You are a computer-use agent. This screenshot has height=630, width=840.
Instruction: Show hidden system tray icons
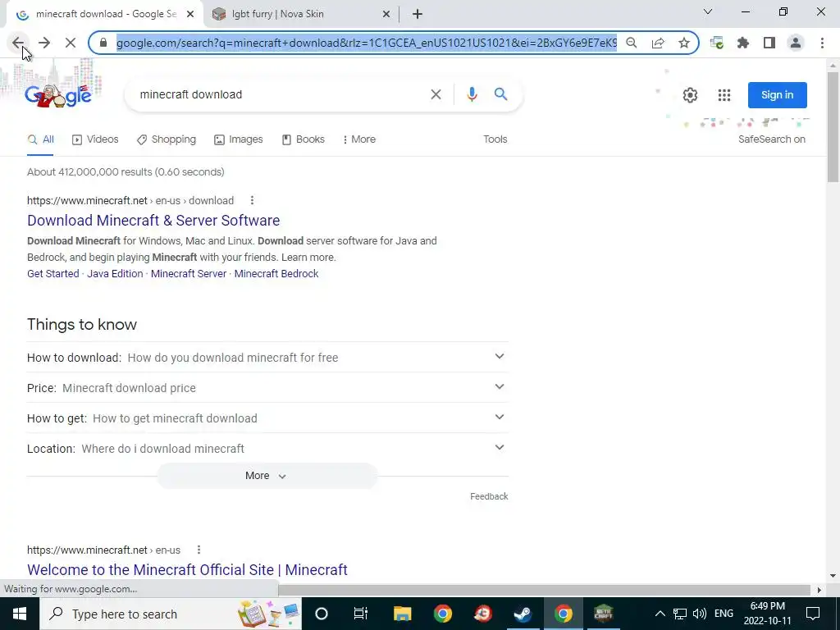click(x=660, y=614)
